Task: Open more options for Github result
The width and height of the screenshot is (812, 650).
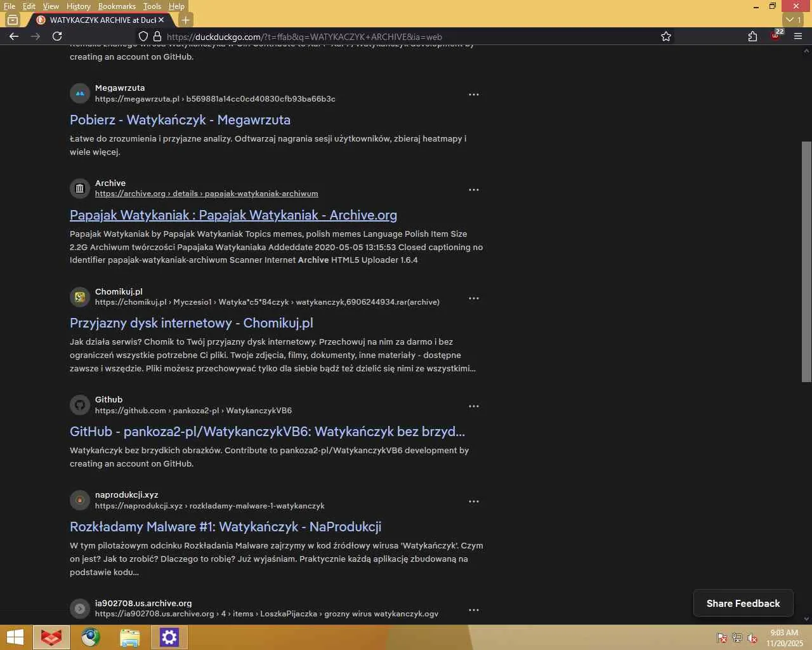Action: (474, 406)
